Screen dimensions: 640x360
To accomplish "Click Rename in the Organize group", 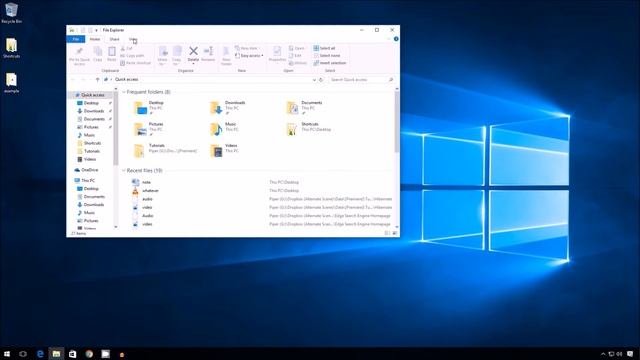I will (x=208, y=54).
